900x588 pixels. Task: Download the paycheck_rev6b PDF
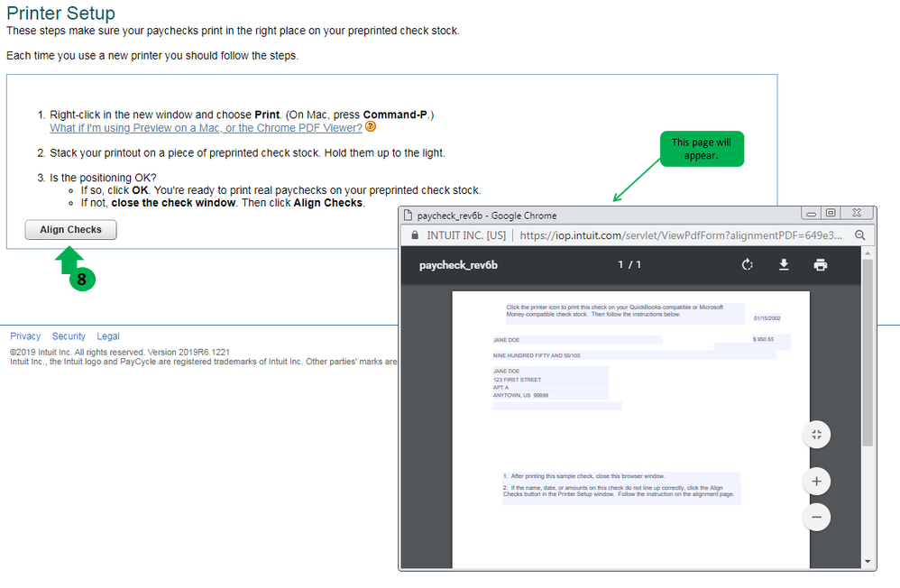pos(784,265)
